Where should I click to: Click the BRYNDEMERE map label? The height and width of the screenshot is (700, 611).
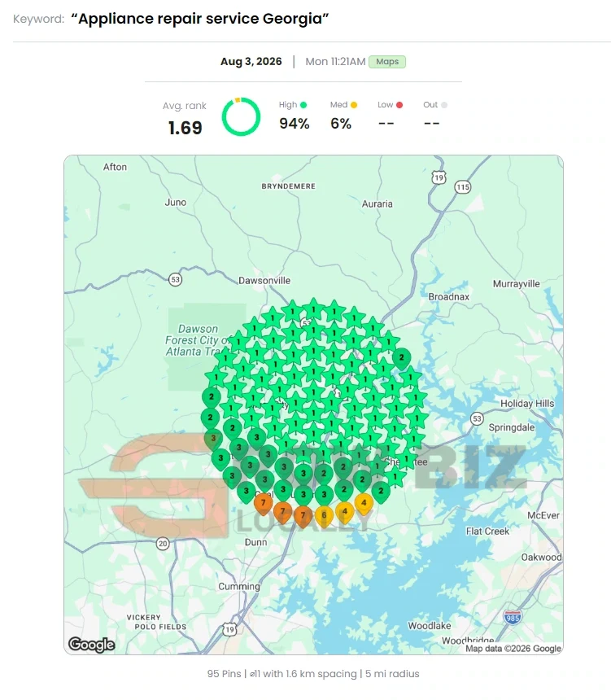[x=288, y=186]
